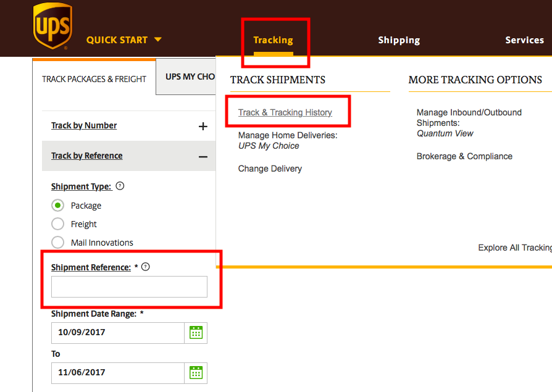
Task: Click the Freight option label
Action: point(83,224)
